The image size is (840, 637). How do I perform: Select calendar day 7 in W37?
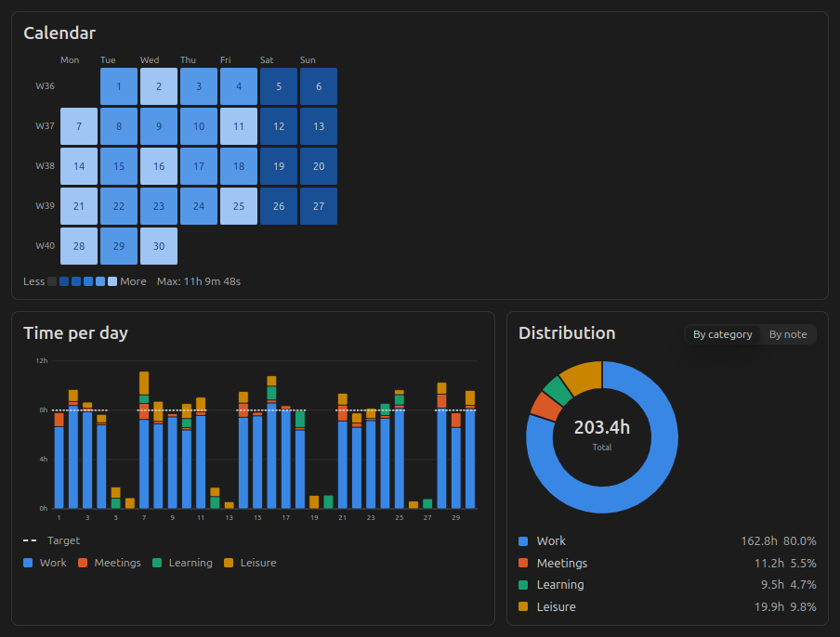pyautogui.click(x=79, y=126)
